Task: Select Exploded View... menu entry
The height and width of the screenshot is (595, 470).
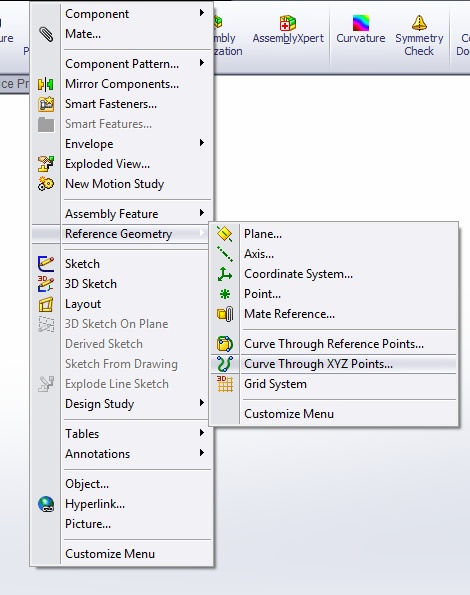Action: (122, 164)
